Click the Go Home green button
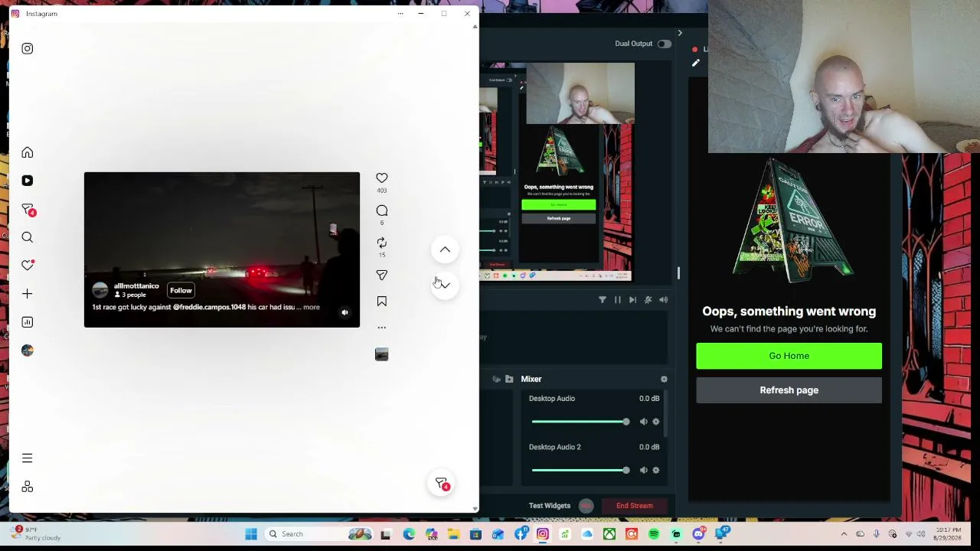This screenshot has height=551, width=980. pyautogui.click(x=789, y=356)
